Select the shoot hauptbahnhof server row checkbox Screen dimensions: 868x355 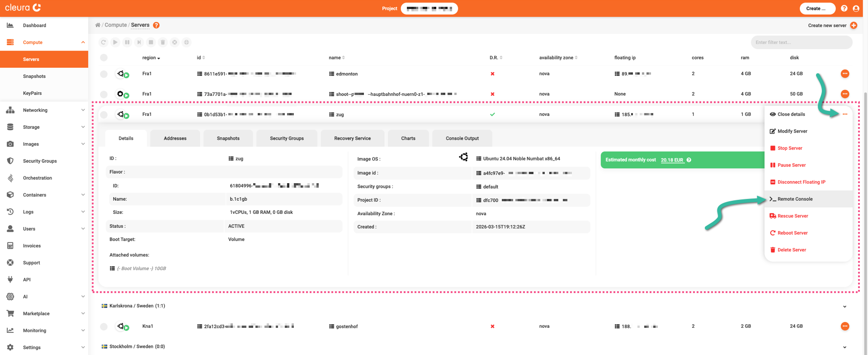(x=104, y=94)
